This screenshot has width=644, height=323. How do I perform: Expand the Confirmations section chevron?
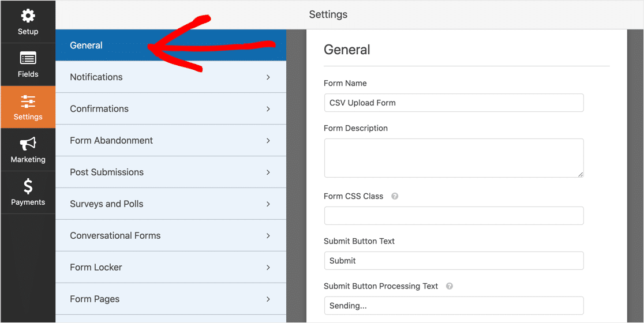pos(268,109)
